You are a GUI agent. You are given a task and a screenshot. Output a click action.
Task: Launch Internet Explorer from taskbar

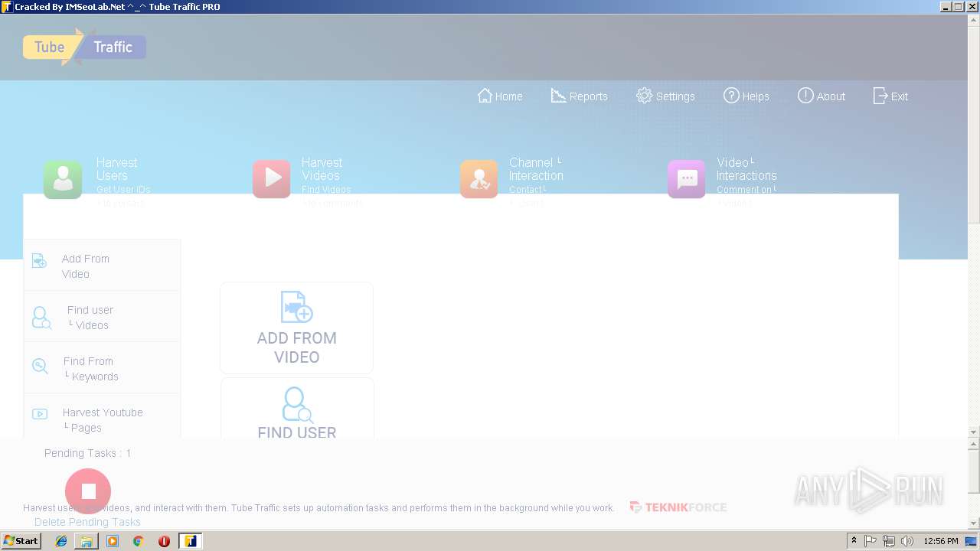coord(61,541)
